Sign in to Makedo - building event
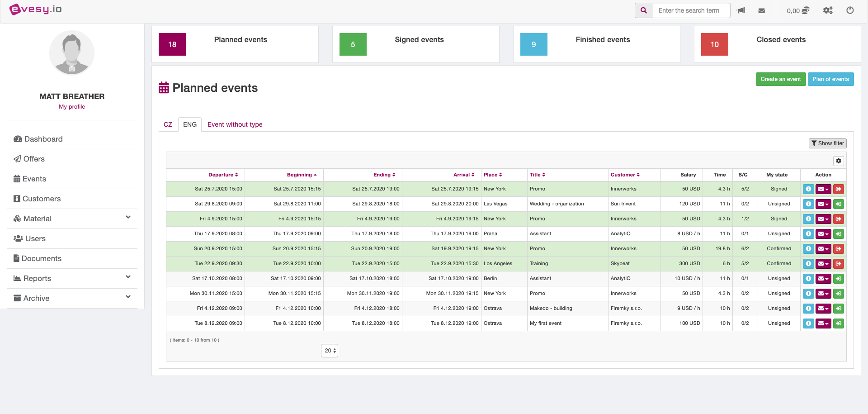This screenshot has height=414, width=868. [x=839, y=309]
